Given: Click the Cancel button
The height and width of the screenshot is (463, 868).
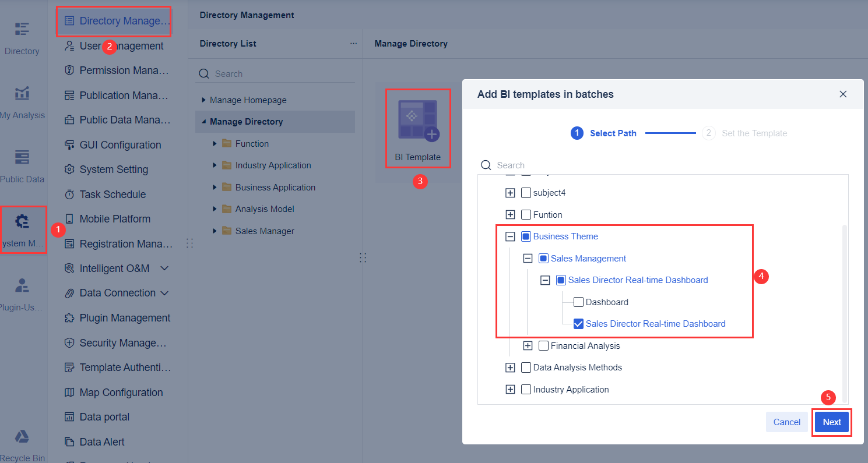Looking at the screenshot, I should click(x=787, y=422).
